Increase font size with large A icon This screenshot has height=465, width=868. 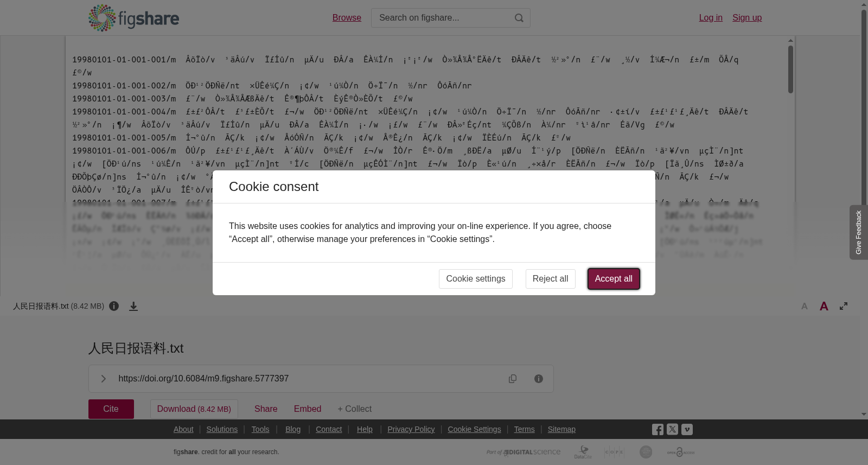(824, 307)
